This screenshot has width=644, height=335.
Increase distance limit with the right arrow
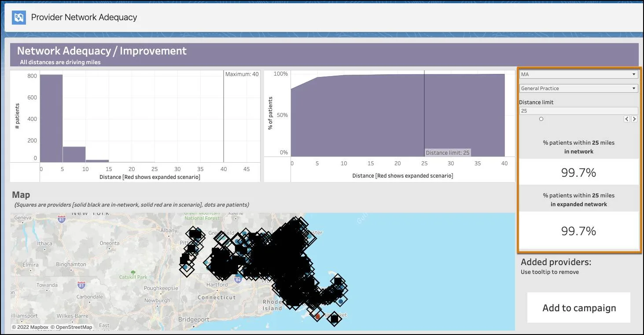pos(634,119)
